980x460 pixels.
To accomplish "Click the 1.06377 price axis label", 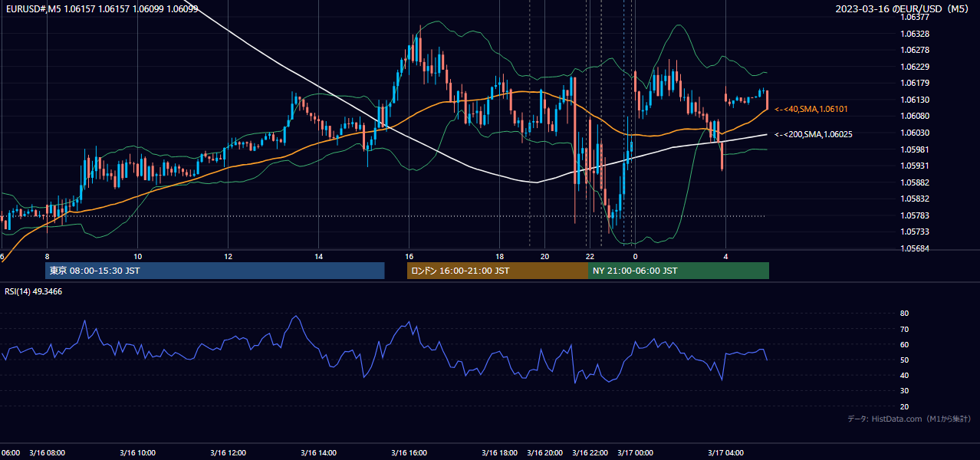I will click(915, 17).
